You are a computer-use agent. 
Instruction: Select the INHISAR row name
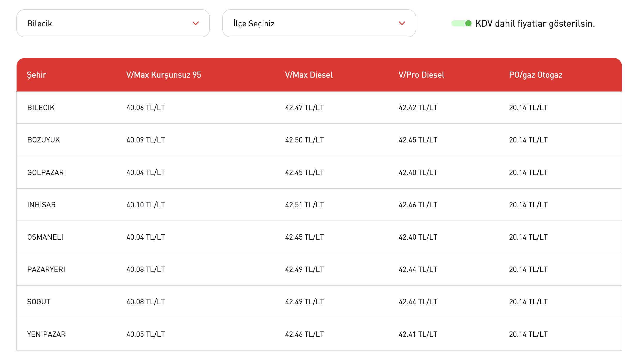pyautogui.click(x=41, y=205)
